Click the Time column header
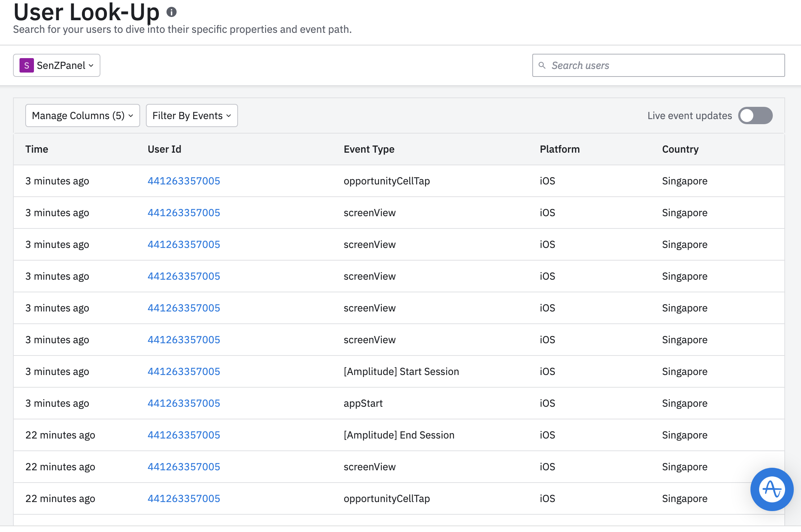This screenshot has height=532, width=801. tap(37, 149)
